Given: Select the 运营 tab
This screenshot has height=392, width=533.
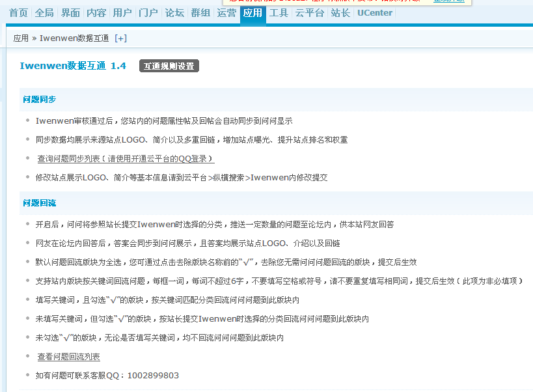Looking at the screenshot, I should [226, 13].
